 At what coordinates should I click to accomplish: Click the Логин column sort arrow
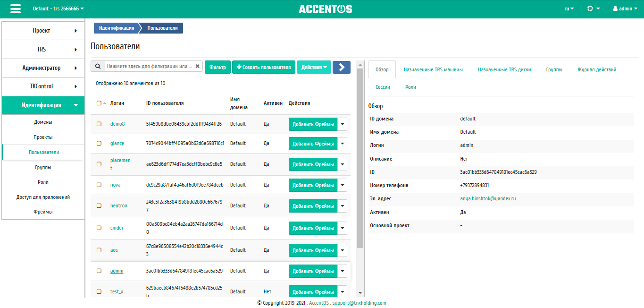tap(104, 103)
